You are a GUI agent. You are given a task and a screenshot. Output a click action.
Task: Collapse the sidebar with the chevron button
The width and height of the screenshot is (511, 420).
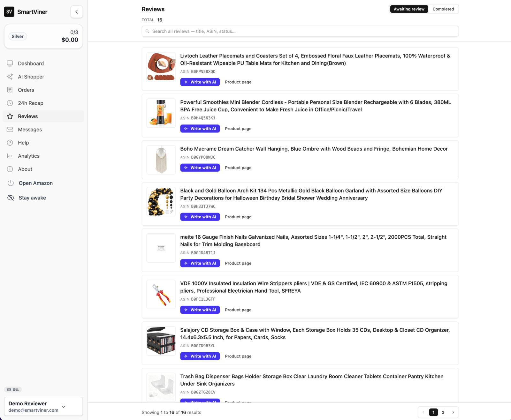[x=77, y=12]
